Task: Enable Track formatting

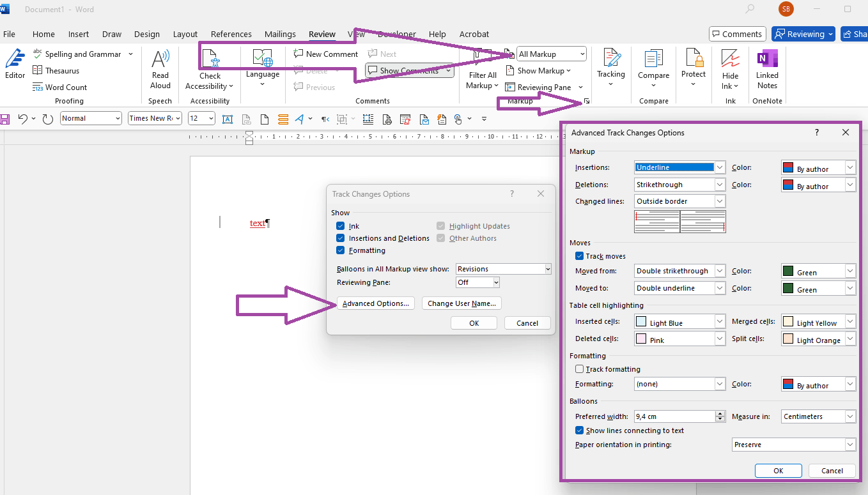Action: click(x=579, y=369)
